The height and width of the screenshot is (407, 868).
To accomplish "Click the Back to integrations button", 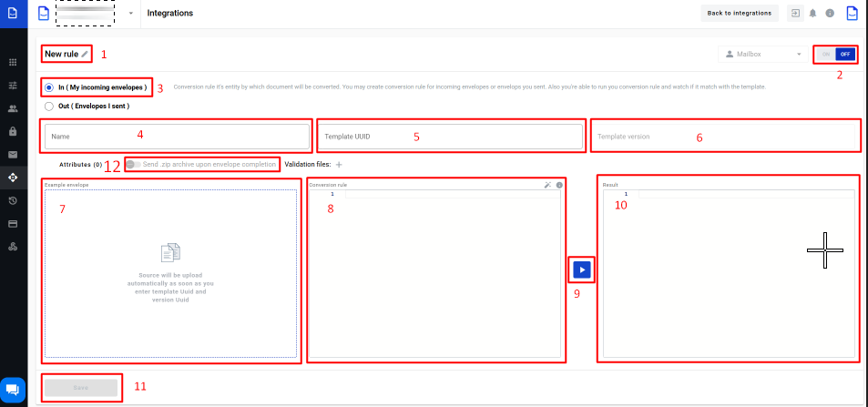I will pos(740,13).
